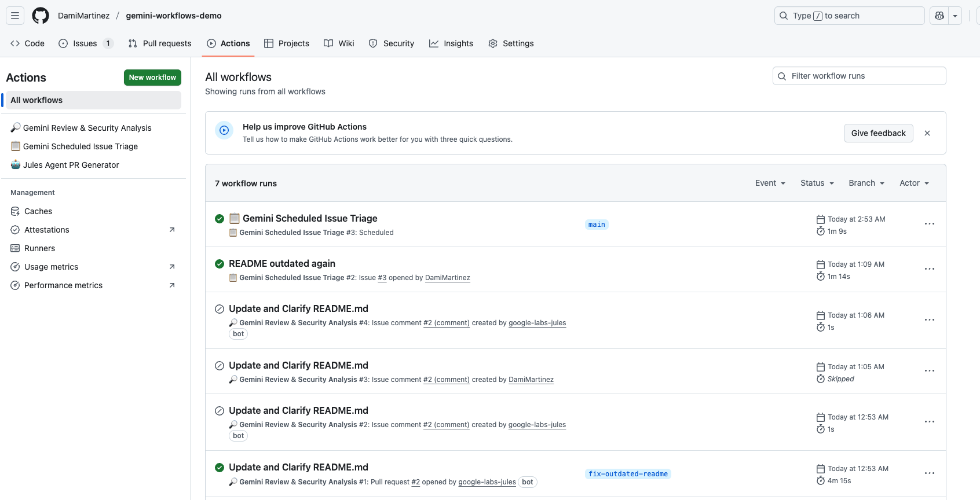Click the Give feedback button

tap(878, 133)
